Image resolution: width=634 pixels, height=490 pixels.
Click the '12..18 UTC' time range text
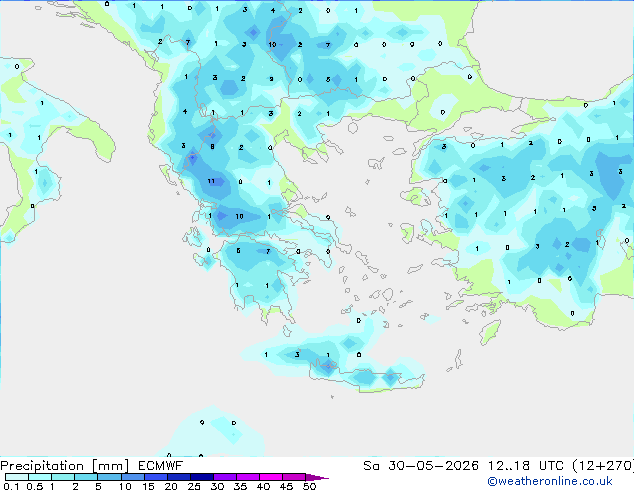[526, 466]
